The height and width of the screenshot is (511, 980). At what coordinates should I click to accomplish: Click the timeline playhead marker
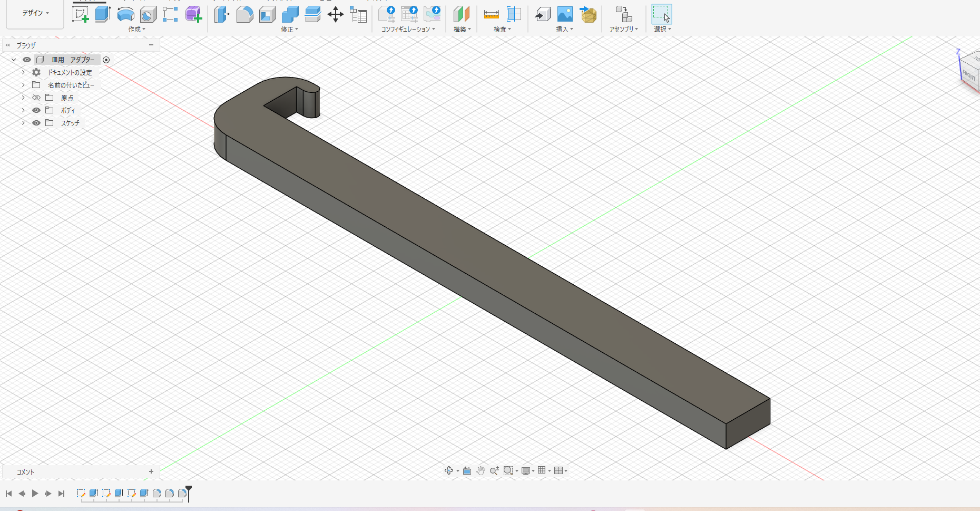pyautogui.click(x=189, y=491)
